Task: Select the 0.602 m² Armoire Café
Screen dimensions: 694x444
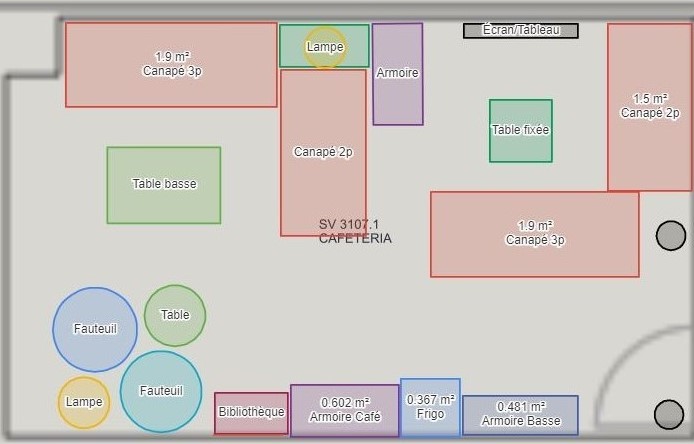Action: [x=345, y=410]
